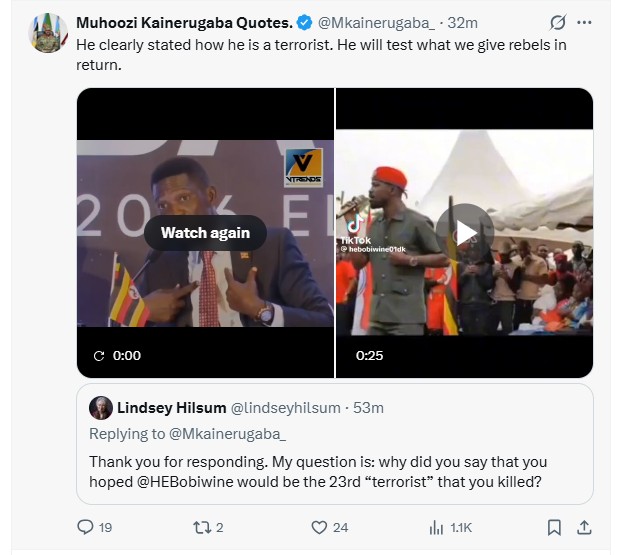
Task: Click the replay icon beside 0:00
Action: click(x=98, y=355)
